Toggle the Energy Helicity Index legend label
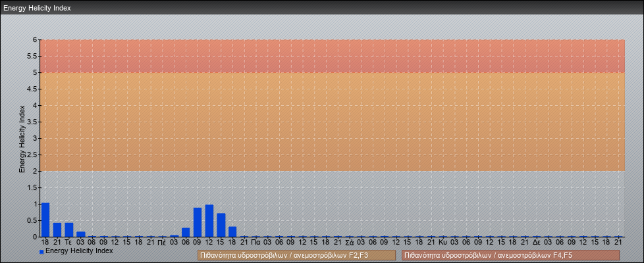 [x=79, y=251]
